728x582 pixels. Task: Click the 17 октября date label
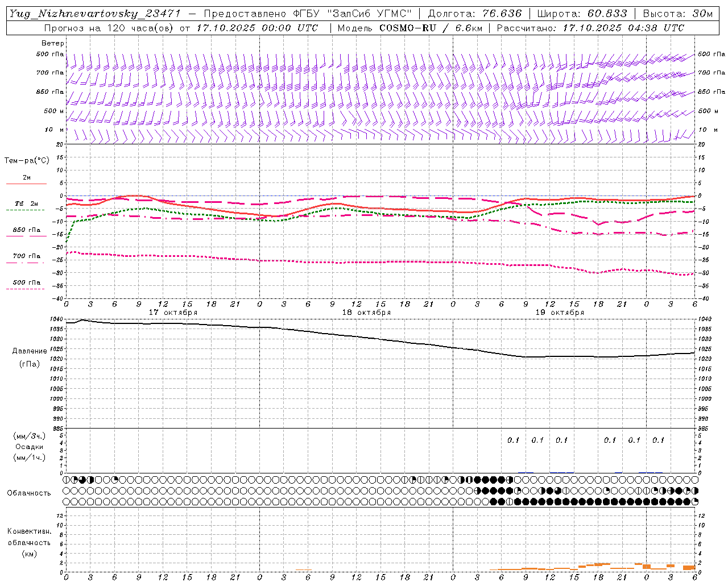click(x=173, y=313)
